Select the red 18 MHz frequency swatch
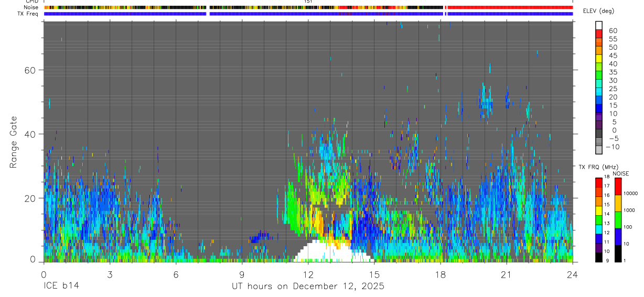Viewport: 644px width, 297px height. (x=598, y=183)
